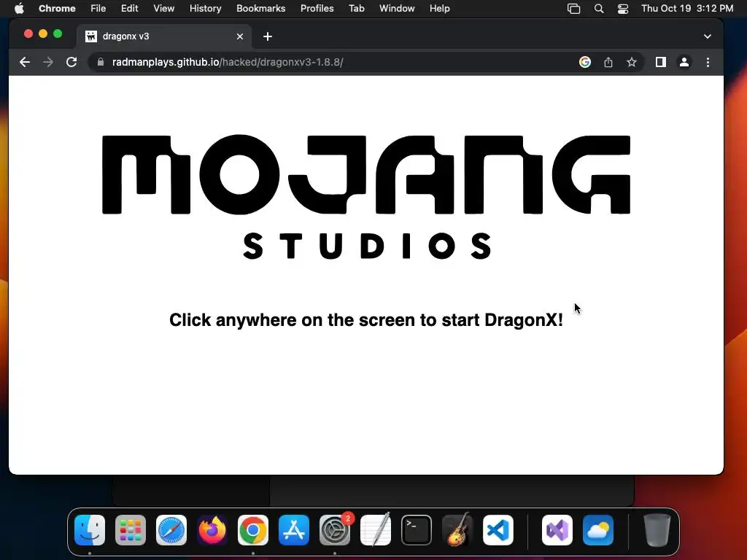Image resolution: width=747 pixels, height=560 pixels.
Task: Open Chrome profile menu
Action: coord(684,62)
